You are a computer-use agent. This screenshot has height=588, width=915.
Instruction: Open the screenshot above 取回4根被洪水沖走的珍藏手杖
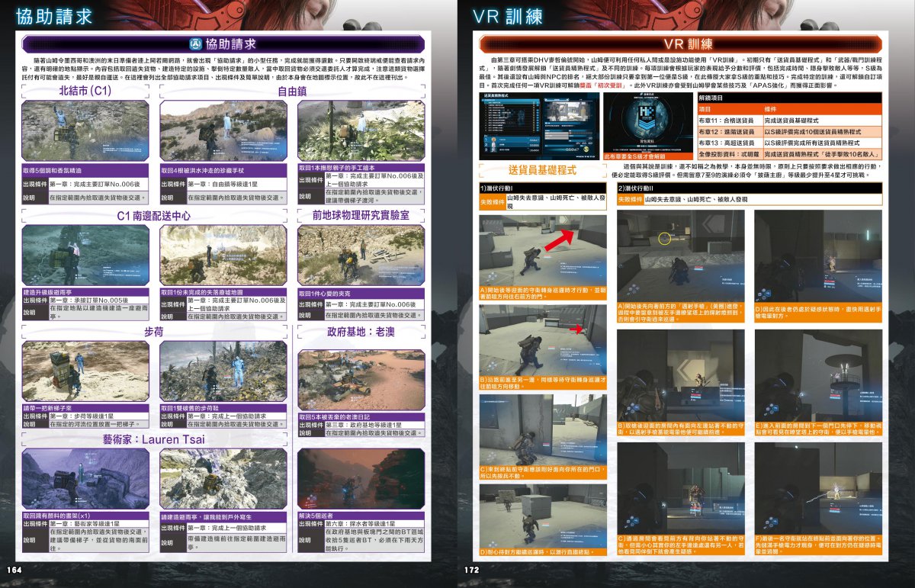click(x=223, y=131)
